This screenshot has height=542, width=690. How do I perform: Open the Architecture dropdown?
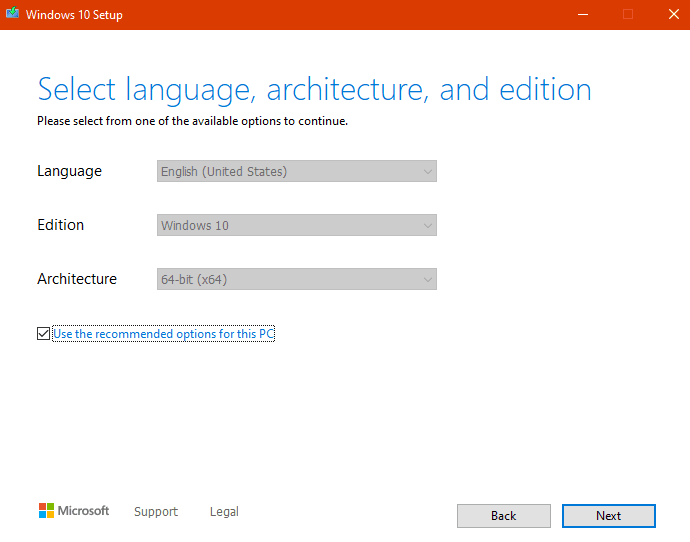tap(297, 279)
